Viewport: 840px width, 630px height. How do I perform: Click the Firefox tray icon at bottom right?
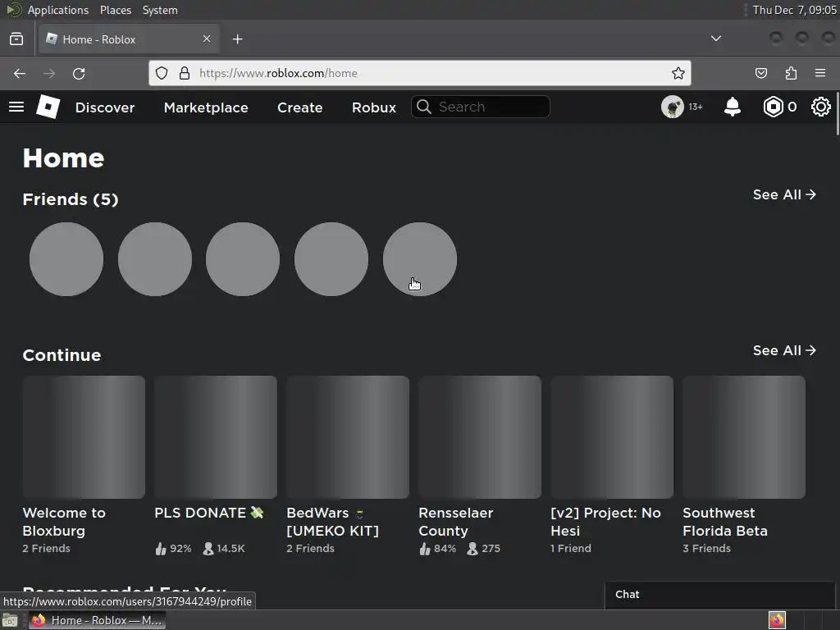[777, 620]
